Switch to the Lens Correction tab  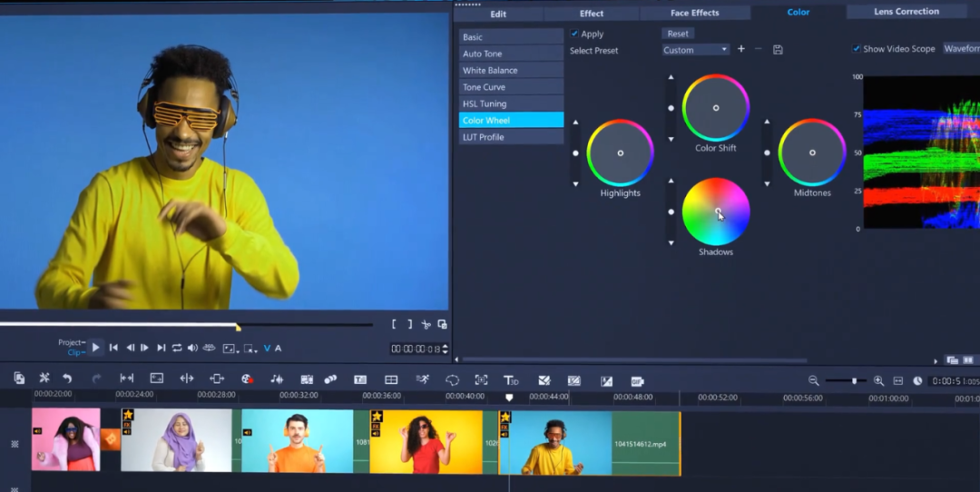(906, 12)
